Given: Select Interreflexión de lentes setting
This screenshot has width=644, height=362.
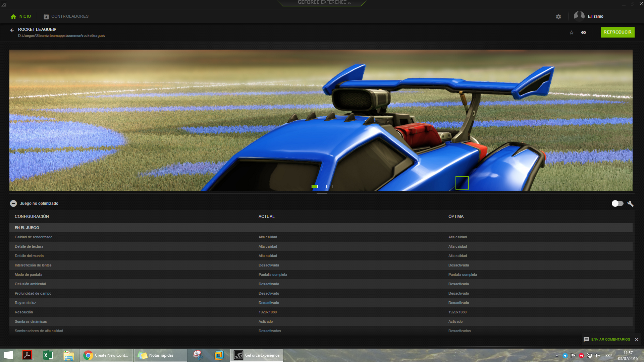Looking at the screenshot, I should click(321, 265).
